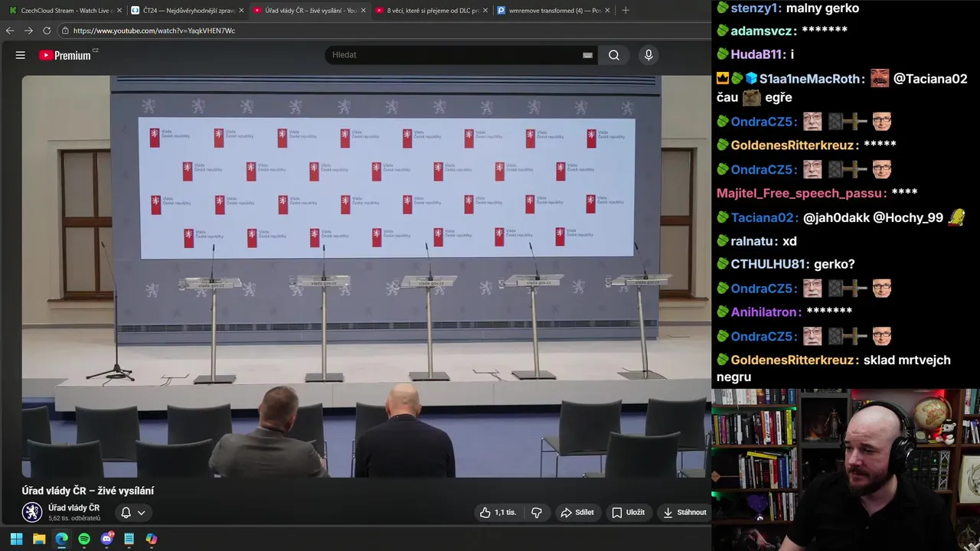
Task: Open Spotify from taskbar
Action: (84, 539)
